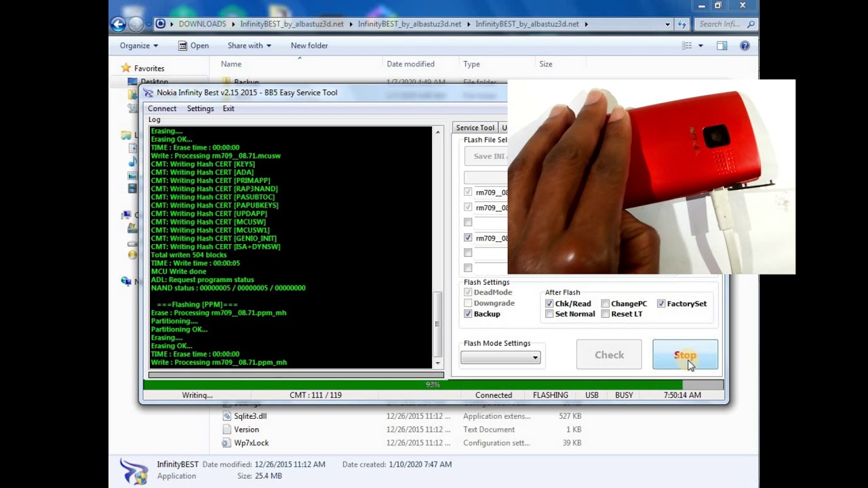Open recent pages dropdown next to forward
The height and width of the screenshot is (488, 868).
[149, 24]
